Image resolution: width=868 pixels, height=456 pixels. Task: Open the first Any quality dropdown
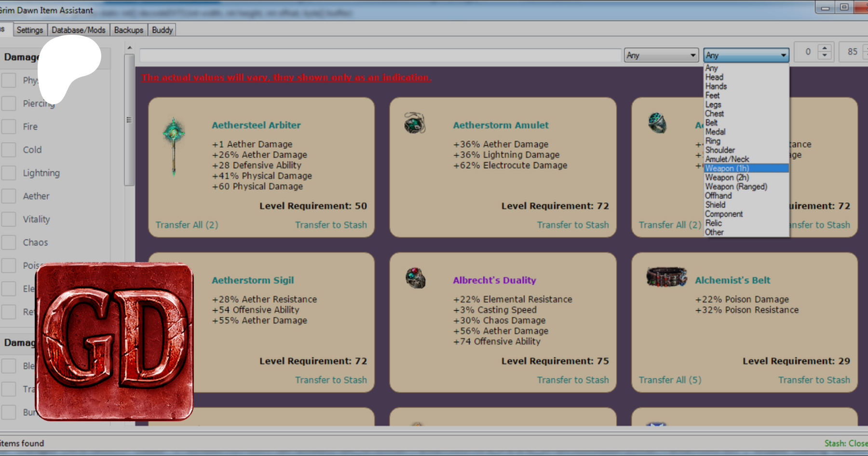[661, 55]
